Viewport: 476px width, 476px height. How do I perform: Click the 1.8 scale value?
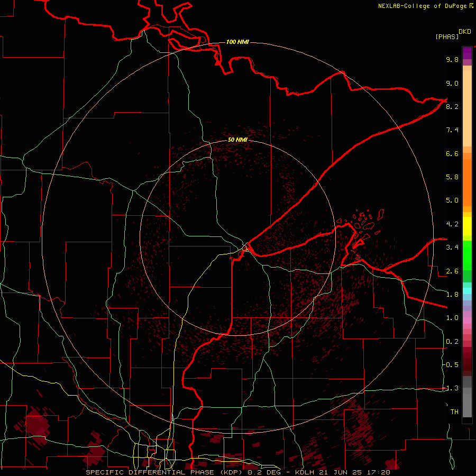click(452, 295)
